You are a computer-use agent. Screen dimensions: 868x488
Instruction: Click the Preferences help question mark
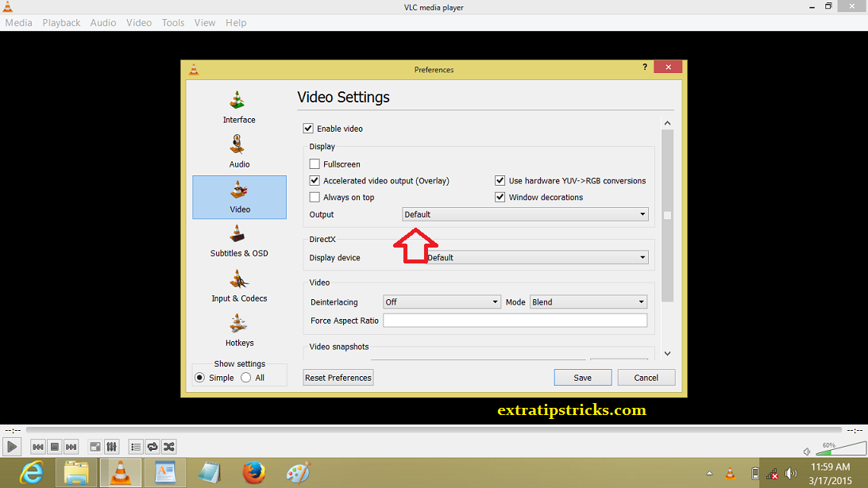645,67
